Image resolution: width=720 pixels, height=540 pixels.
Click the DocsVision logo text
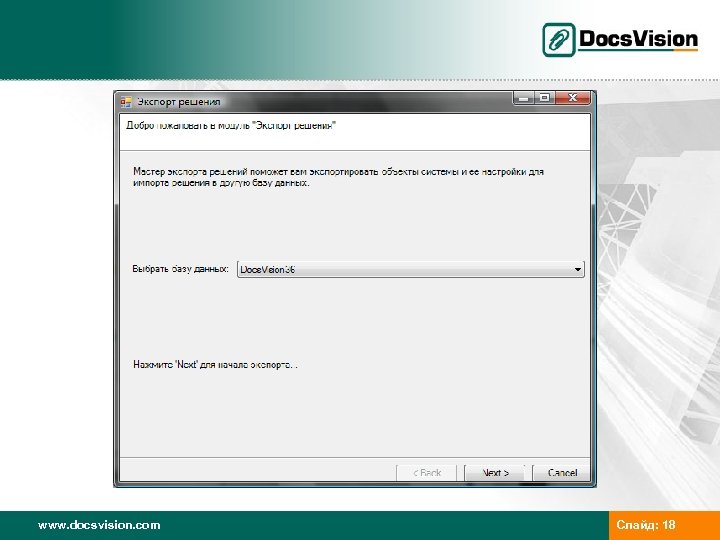[x=638, y=39]
